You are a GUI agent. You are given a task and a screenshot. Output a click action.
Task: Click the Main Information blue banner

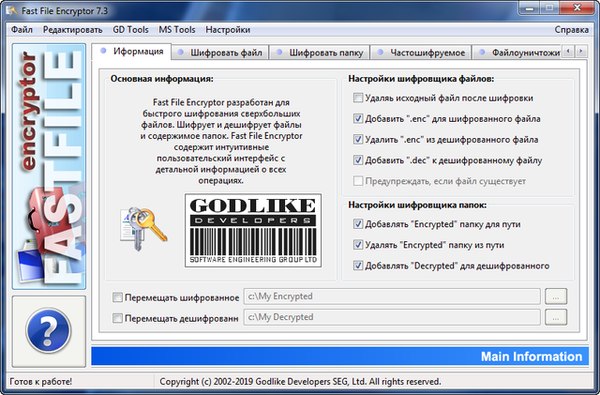(x=340, y=356)
